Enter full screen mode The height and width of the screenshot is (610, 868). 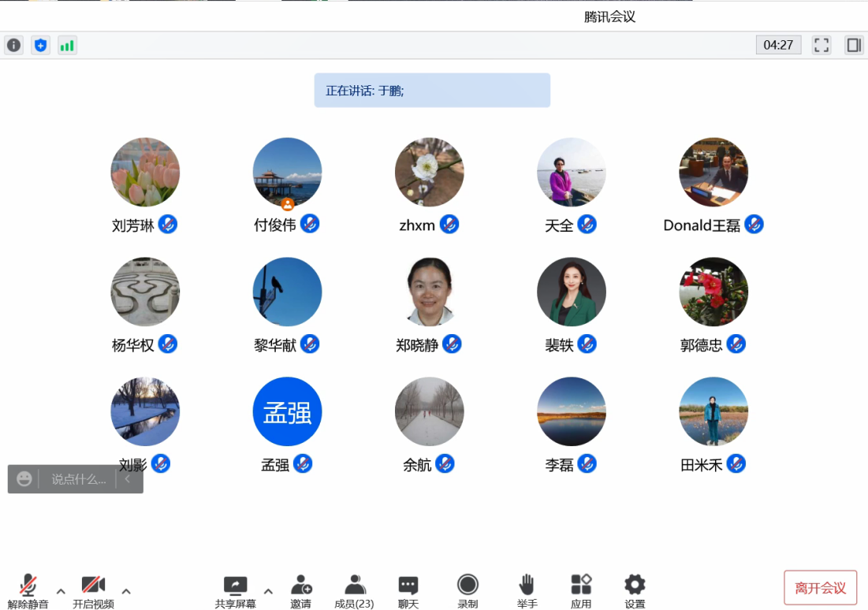pyautogui.click(x=821, y=45)
